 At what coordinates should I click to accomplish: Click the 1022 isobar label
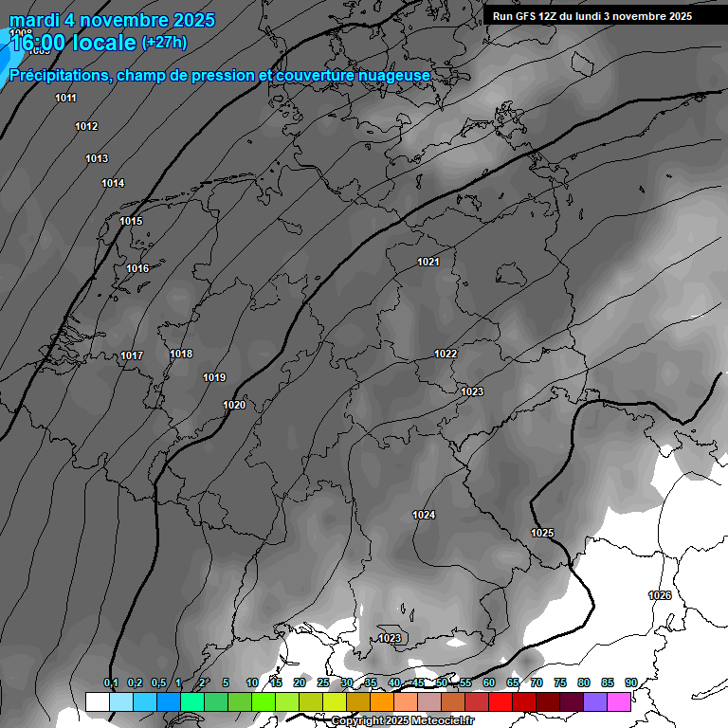click(446, 354)
